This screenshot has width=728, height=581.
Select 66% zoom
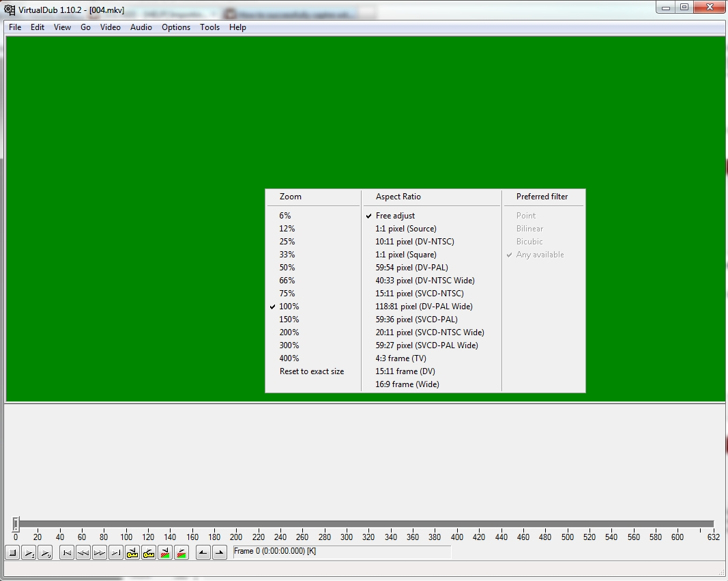click(313, 281)
